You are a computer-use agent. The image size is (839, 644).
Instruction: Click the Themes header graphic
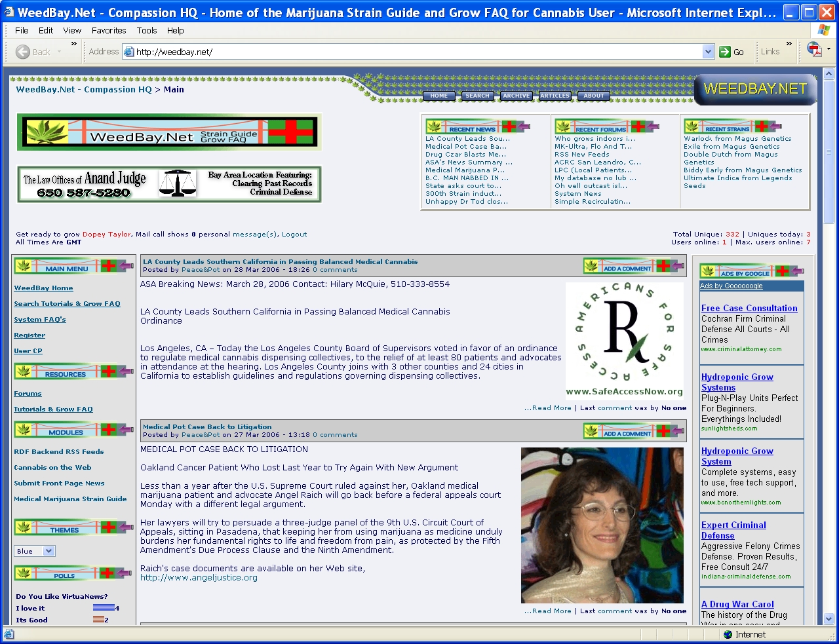(74, 527)
